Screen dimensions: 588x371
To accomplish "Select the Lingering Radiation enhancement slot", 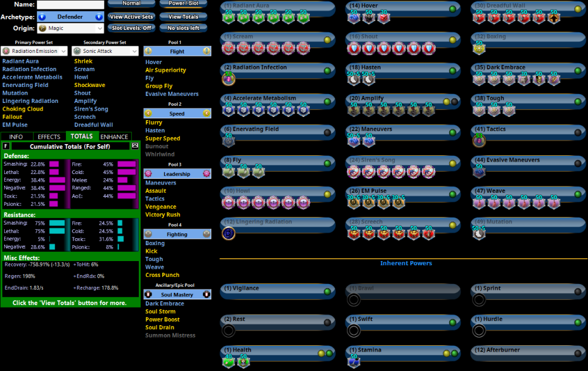I will 228,233.
